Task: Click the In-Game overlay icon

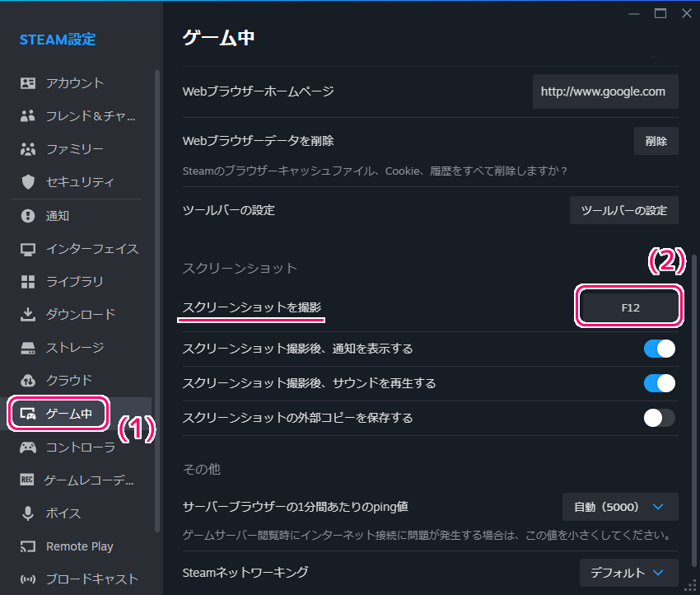Action: [x=28, y=414]
